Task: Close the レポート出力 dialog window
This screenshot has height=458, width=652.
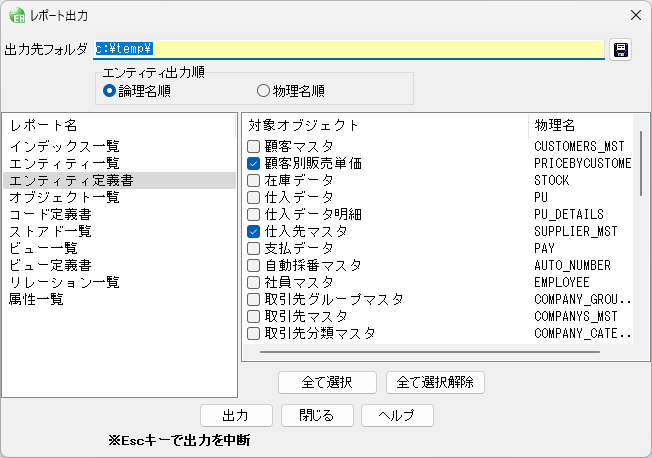Action: point(635,15)
